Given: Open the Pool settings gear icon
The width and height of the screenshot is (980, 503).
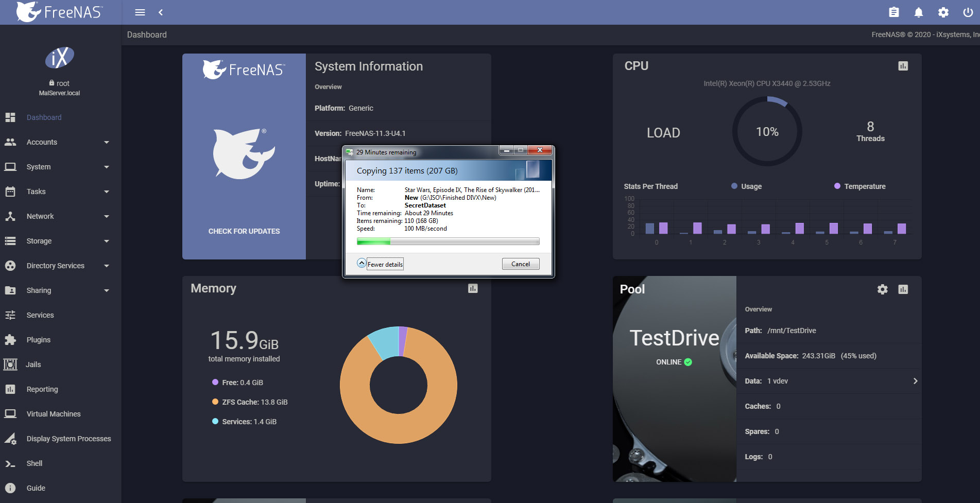Looking at the screenshot, I should [x=882, y=289].
